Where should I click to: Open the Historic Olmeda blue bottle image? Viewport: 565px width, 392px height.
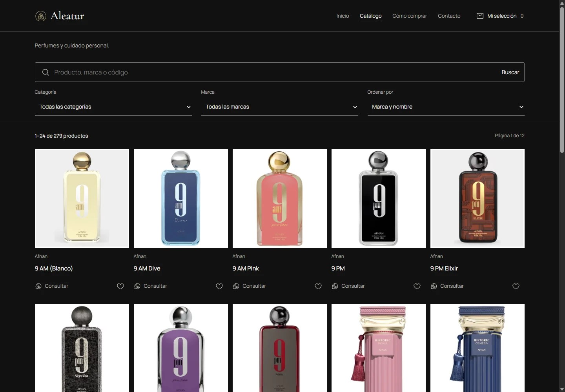point(478,348)
